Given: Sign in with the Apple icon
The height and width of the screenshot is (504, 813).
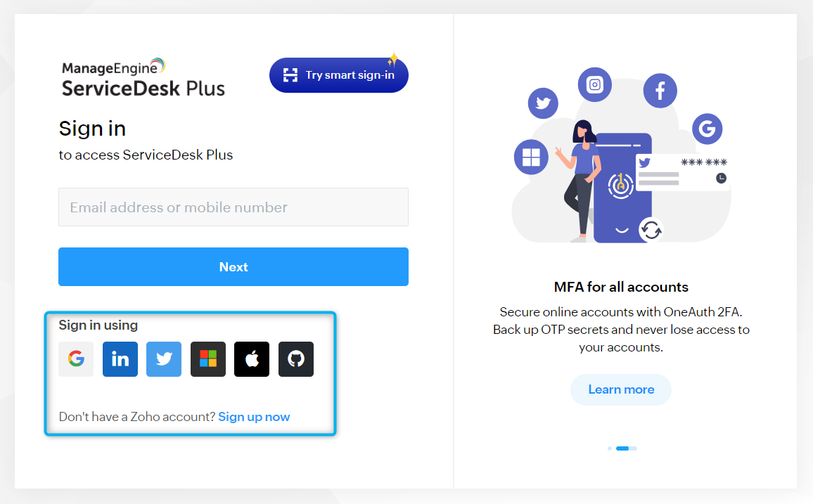Looking at the screenshot, I should click(252, 359).
